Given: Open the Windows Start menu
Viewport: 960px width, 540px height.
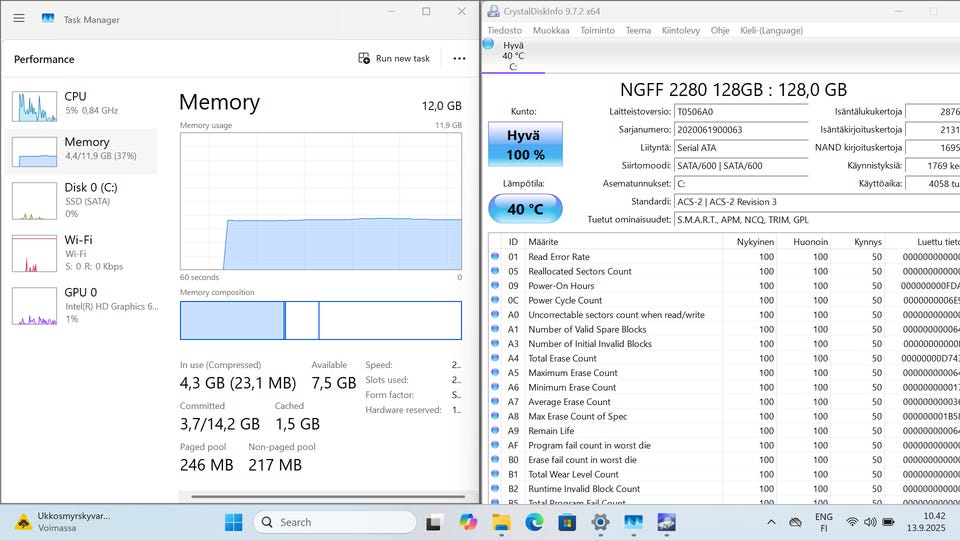Looking at the screenshot, I should pos(233,522).
